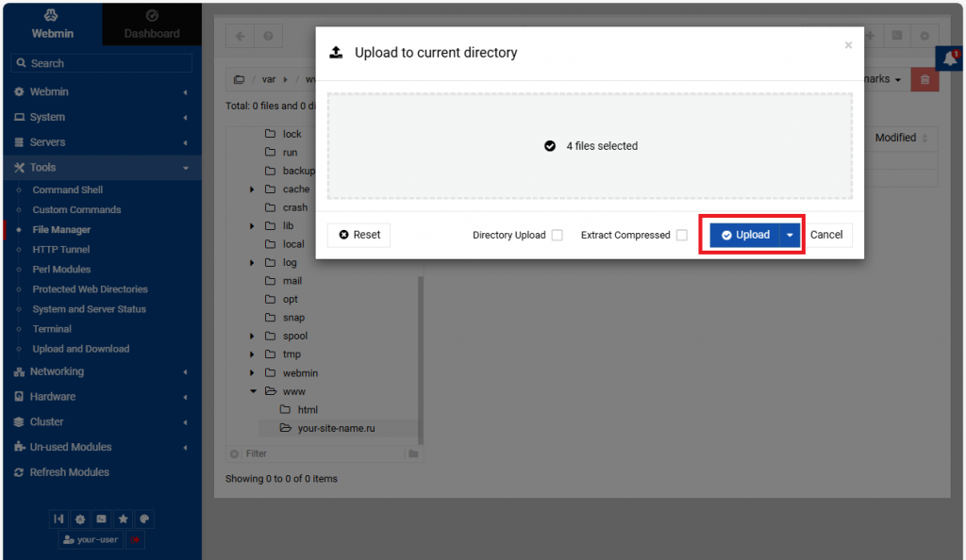Expand the spool folder in tree
Viewport: 966px width, 560px height.
pos(253,337)
